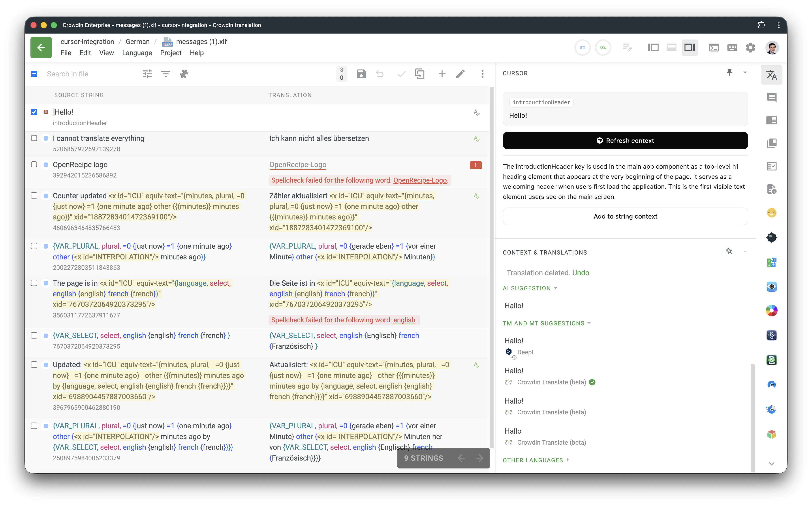Image resolution: width=812 pixels, height=506 pixels.
Task: Click the undo arrow icon
Action: coord(380,74)
